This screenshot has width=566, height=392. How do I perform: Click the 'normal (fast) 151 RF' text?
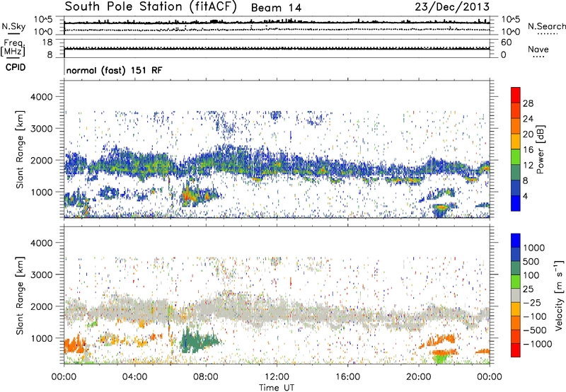point(114,70)
